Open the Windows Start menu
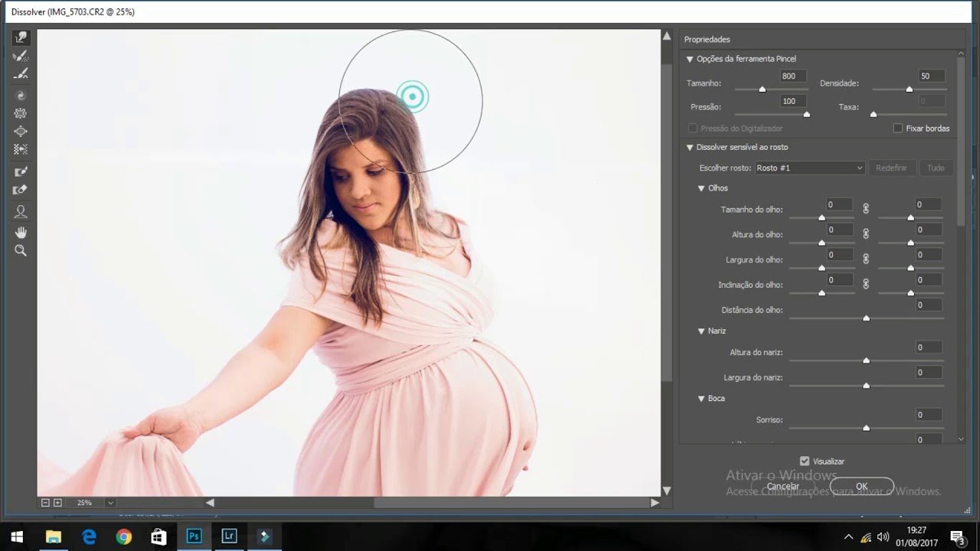The image size is (980, 551). [17, 536]
